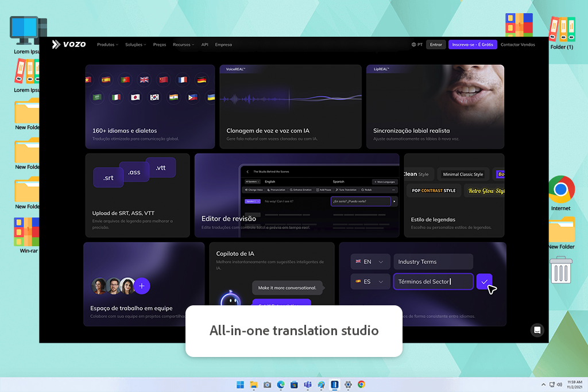Click Espaço de trabalho em equipe heading
Viewport: 588px width, 392px height.
pos(131,308)
